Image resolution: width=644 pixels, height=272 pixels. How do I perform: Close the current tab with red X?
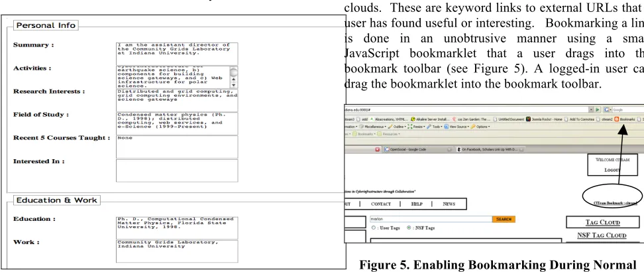point(378,150)
